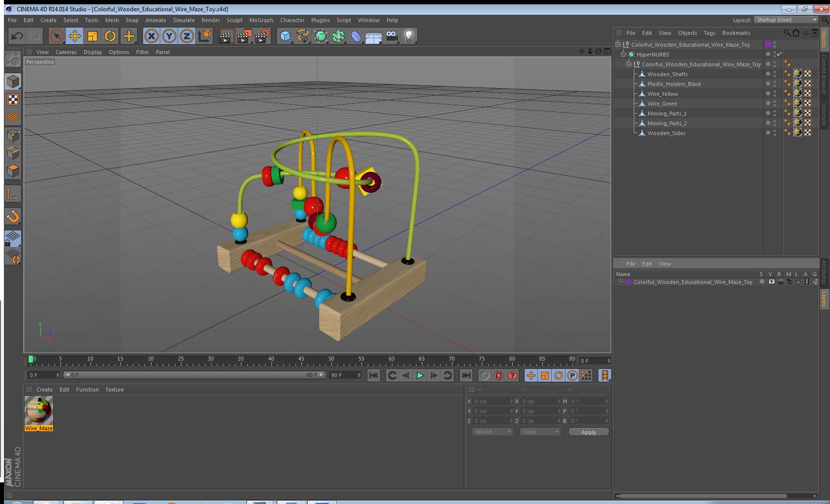Click the Undo arrow icon
Screen dimensions: 830x504
point(17,36)
